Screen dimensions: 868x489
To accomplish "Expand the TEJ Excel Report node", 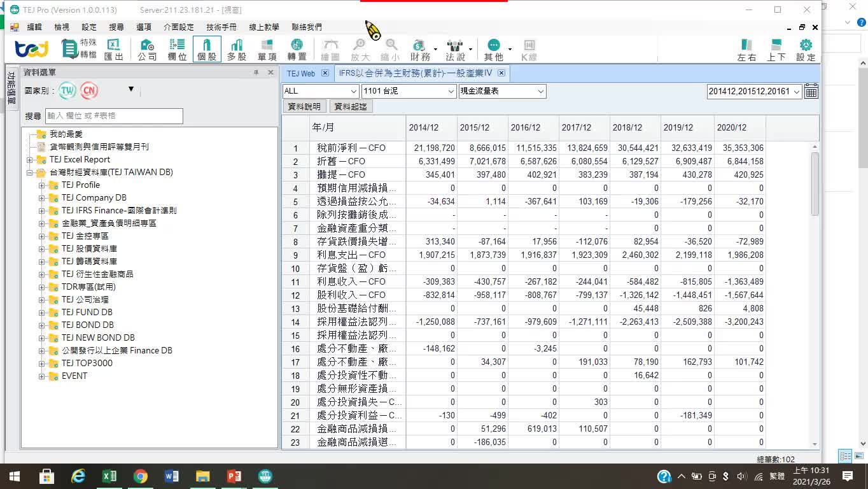I will click(30, 160).
